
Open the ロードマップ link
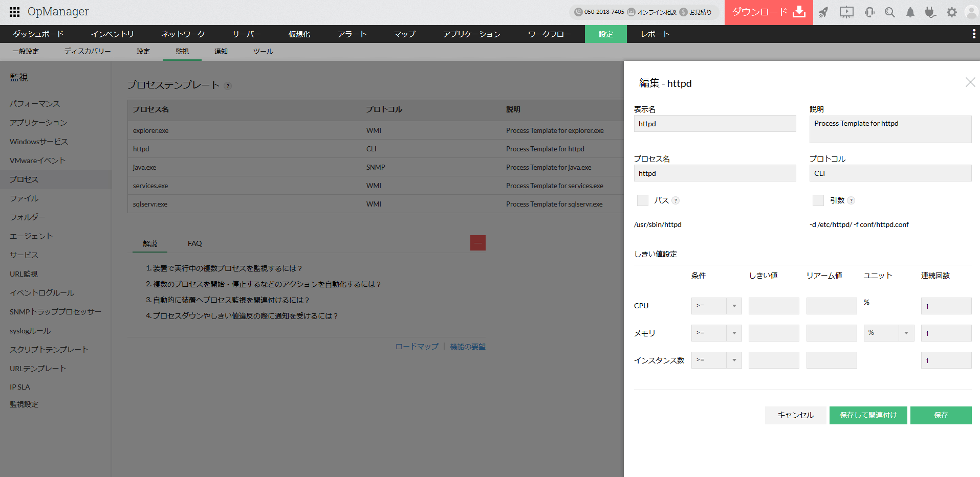417,347
